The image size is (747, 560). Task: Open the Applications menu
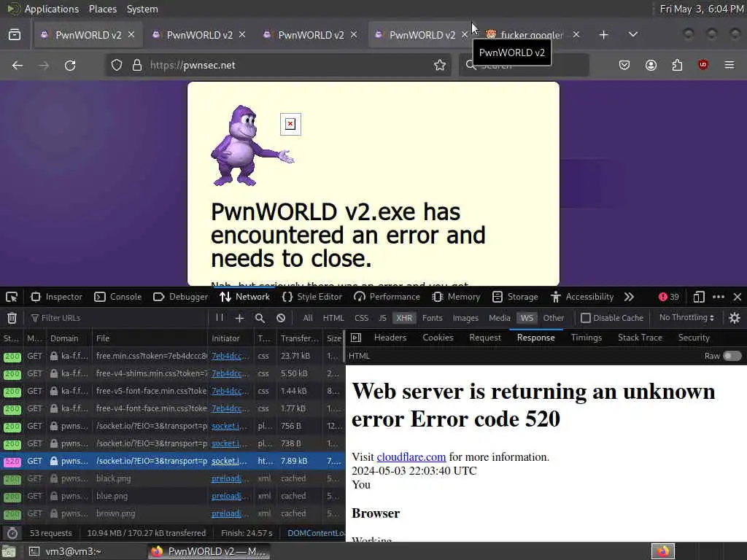click(52, 9)
